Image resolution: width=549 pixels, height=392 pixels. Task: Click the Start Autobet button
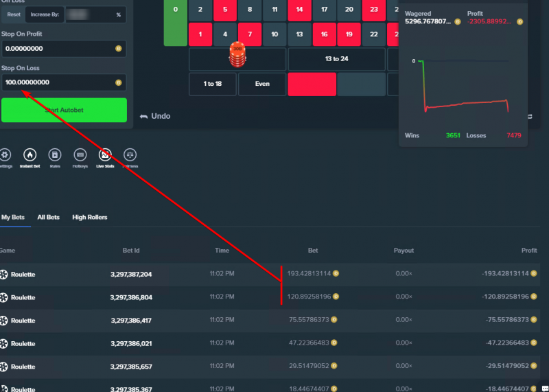pyautogui.click(x=64, y=110)
